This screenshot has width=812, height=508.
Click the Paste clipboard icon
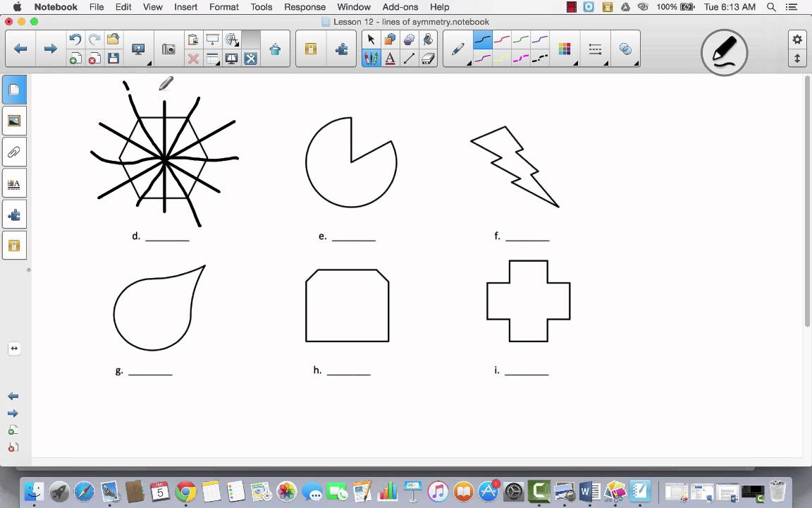pos(193,40)
